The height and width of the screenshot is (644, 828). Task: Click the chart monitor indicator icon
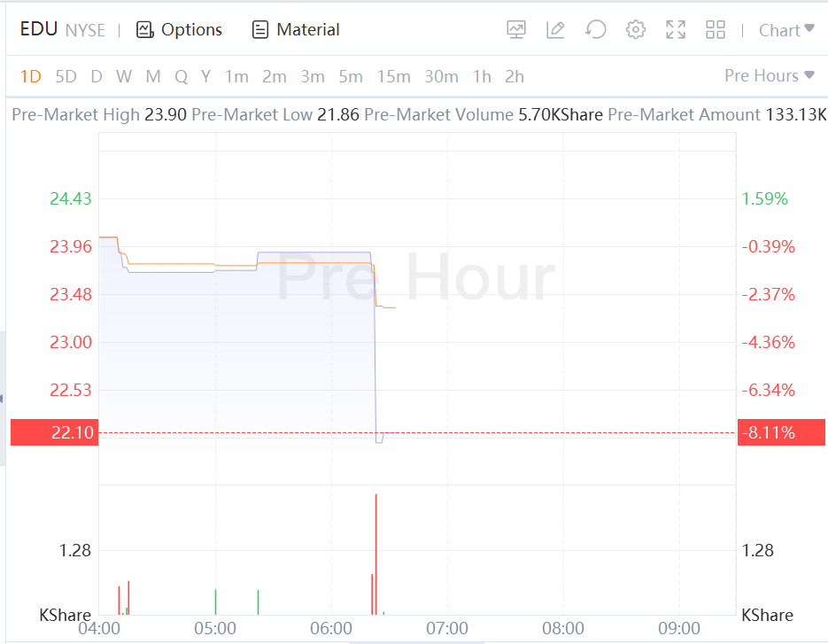(x=516, y=29)
